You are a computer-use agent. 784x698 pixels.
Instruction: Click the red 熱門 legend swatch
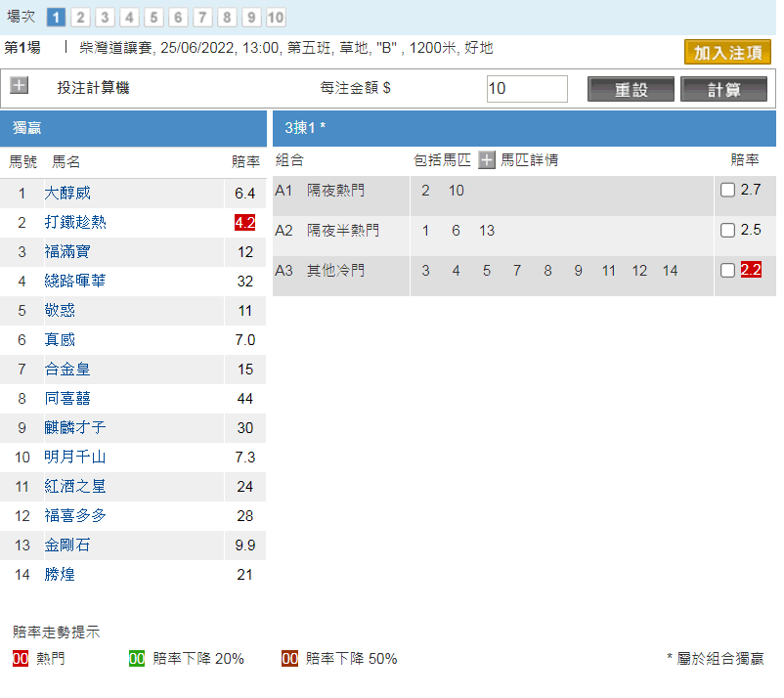[x=21, y=659]
